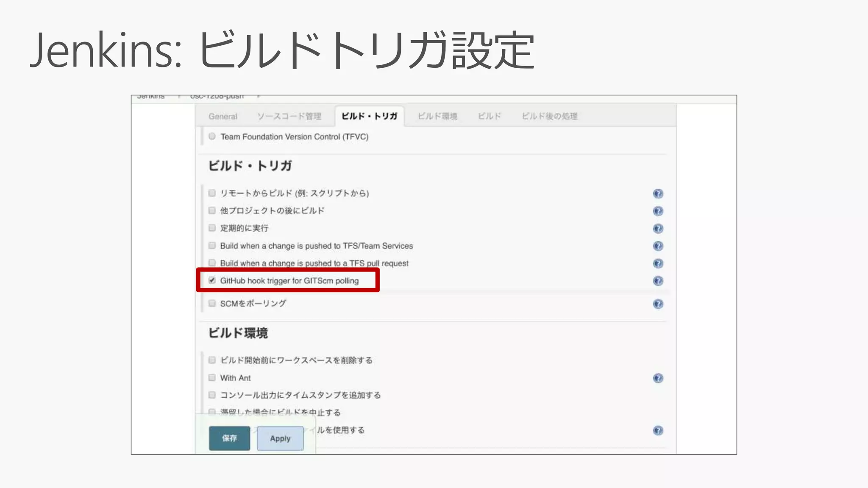This screenshot has width=868, height=488.
Task: Click the 保存 save button
Action: click(x=229, y=438)
